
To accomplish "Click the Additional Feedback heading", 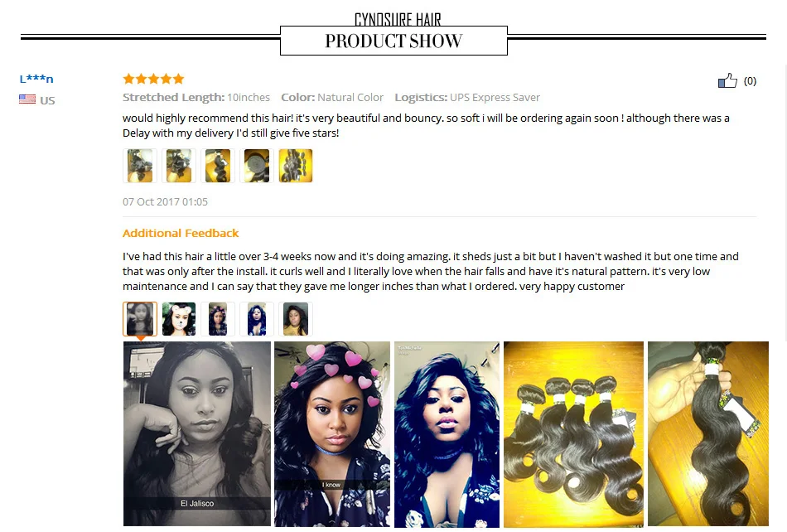I will (x=181, y=234).
